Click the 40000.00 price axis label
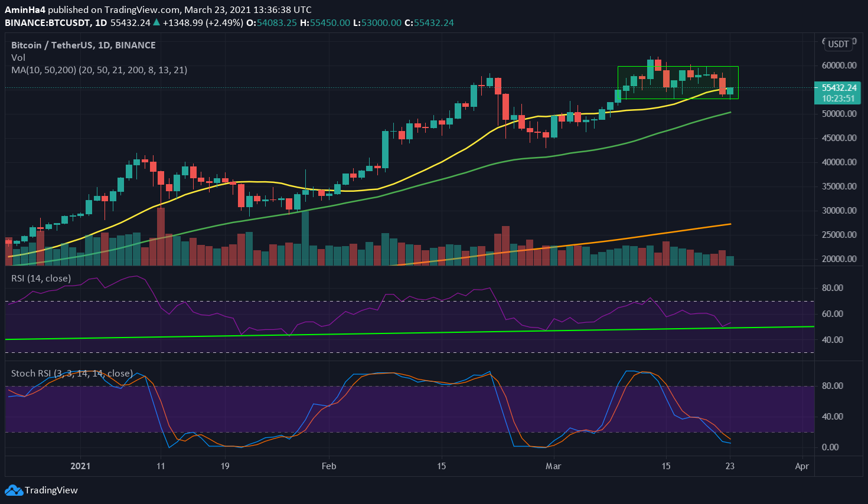 (x=839, y=162)
